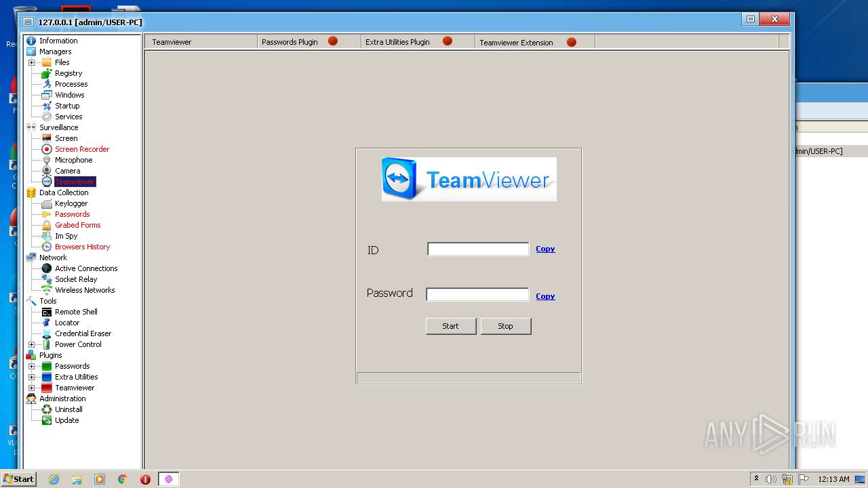Expand the Passwords plugin tree node
868x488 pixels.
[x=31, y=366]
